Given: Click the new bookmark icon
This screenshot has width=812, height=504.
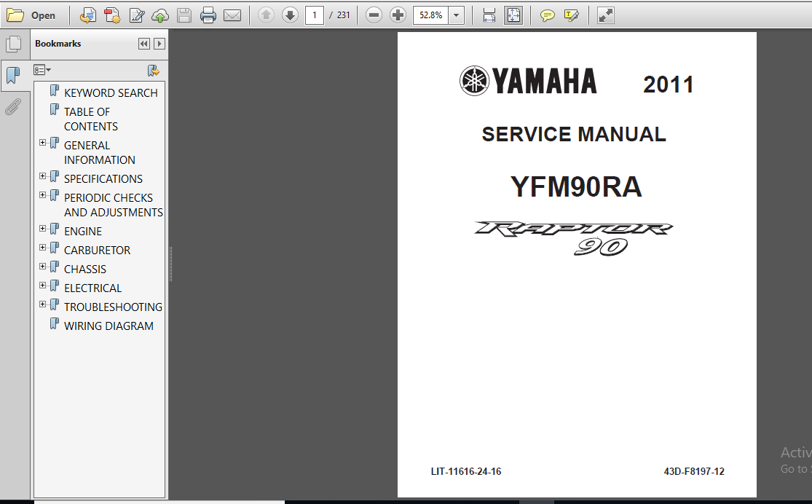Looking at the screenshot, I should (153, 71).
